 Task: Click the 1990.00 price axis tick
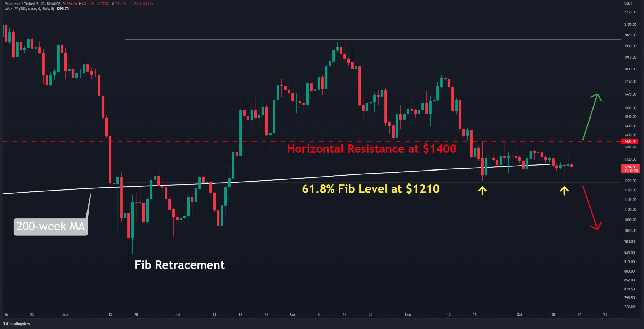(x=630, y=46)
